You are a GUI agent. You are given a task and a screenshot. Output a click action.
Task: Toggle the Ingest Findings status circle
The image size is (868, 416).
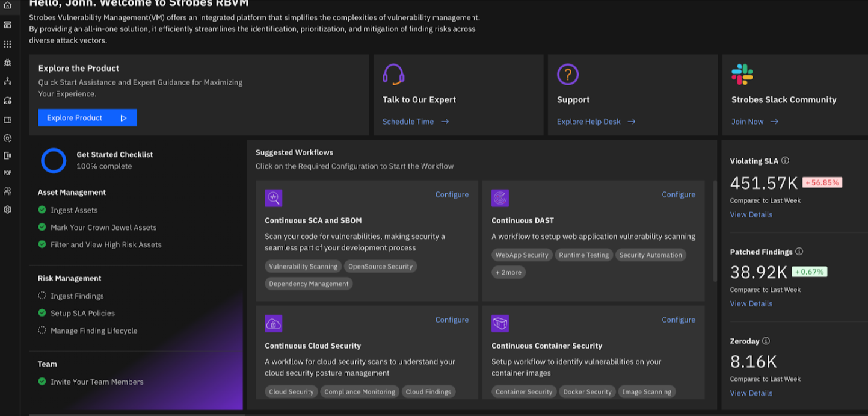pyautogui.click(x=42, y=296)
